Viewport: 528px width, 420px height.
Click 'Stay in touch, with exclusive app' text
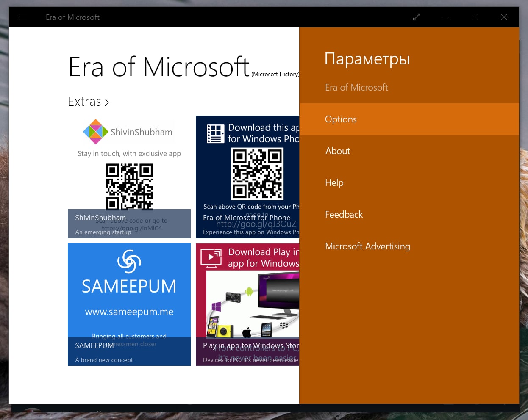[x=129, y=154]
